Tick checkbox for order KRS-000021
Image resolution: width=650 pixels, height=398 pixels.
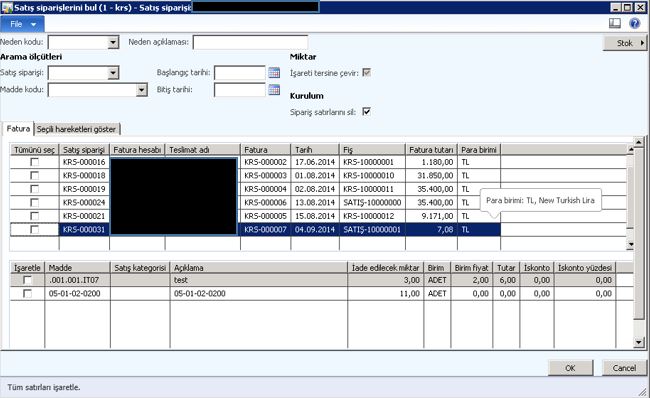tap(35, 216)
